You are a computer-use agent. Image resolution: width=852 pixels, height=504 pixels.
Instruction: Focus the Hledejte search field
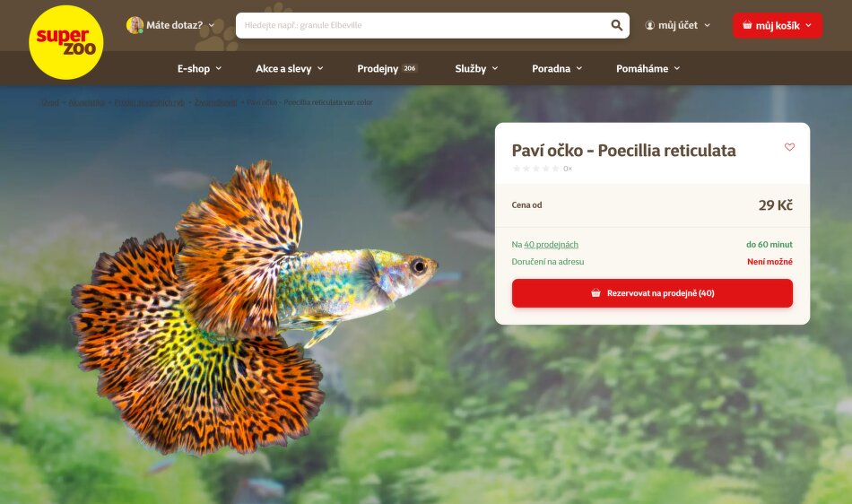[x=424, y=25]
